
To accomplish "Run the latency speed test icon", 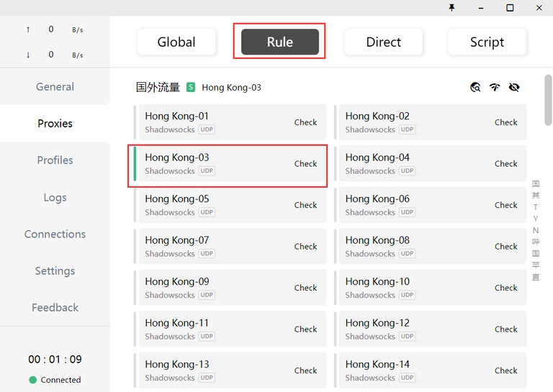I will [495, 87].
